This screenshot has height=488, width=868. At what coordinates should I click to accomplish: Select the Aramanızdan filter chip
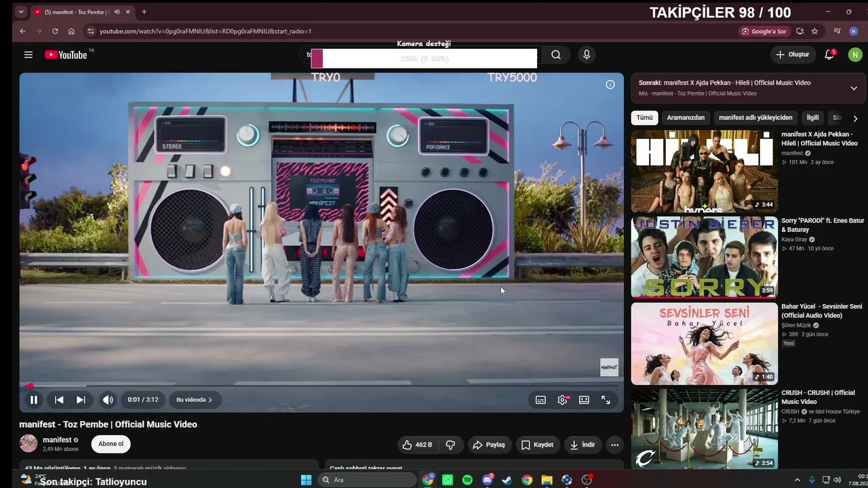tap(686, 118)
